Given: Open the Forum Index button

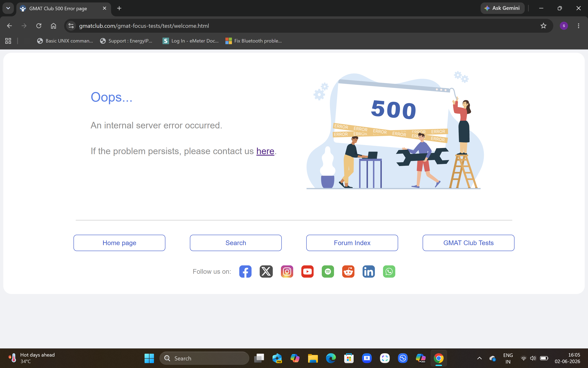Looking at the screenshot, I should (x=352, y=243).
